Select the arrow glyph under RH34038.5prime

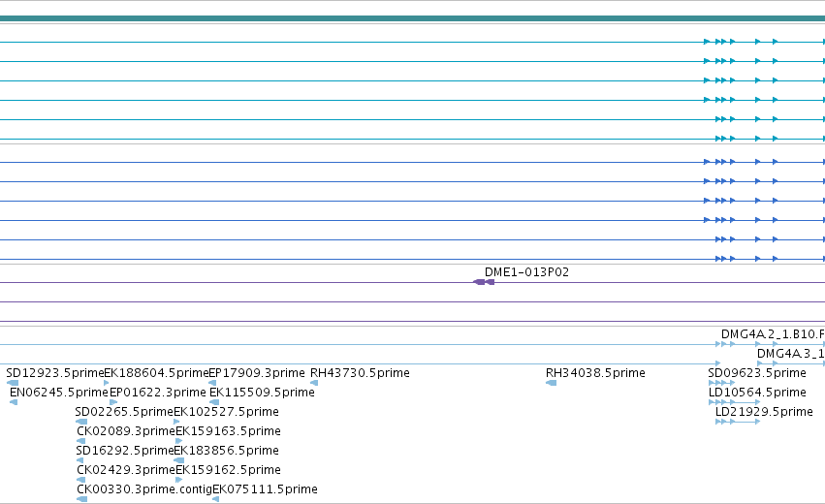tap(552, 383)
